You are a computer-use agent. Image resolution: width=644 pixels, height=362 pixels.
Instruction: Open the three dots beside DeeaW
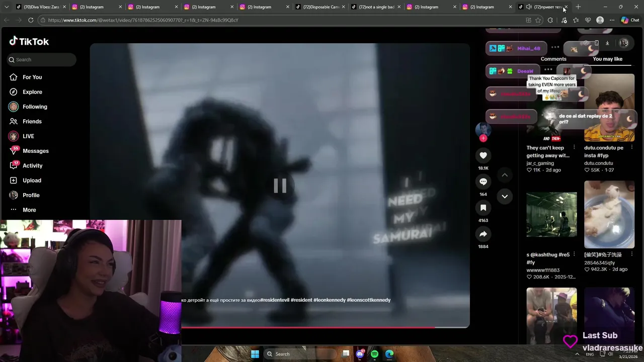point(548,70)
